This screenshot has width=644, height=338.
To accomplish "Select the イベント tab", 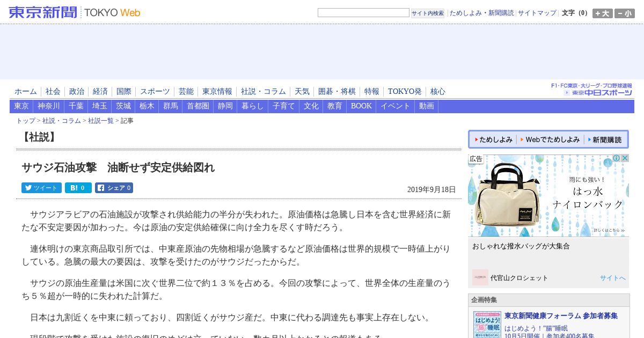I will tap(396, 106).
